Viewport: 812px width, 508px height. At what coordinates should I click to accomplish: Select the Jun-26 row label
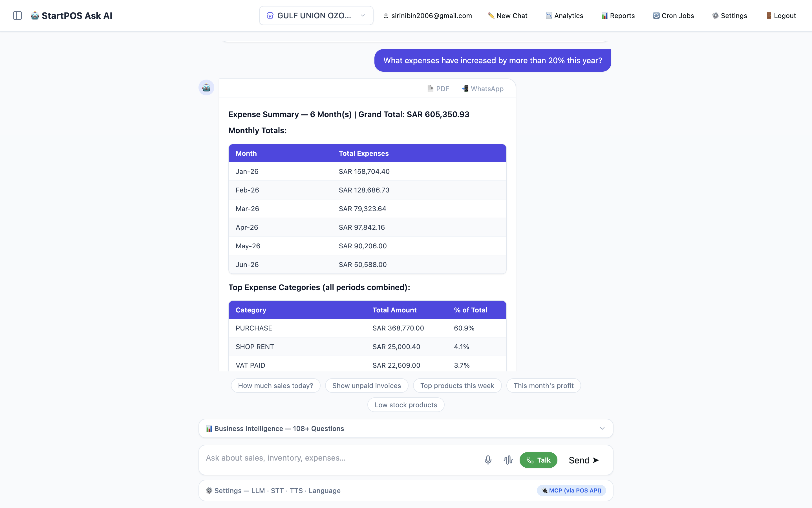247,265
